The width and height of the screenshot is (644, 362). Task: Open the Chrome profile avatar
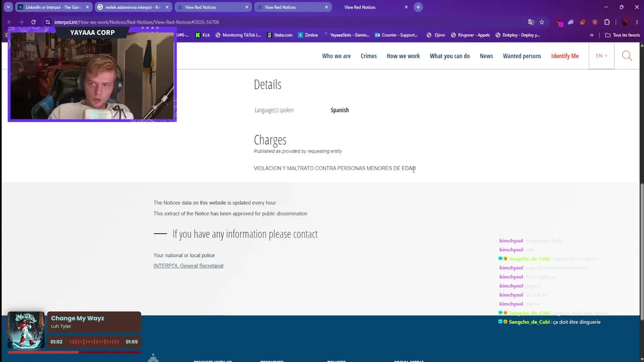click(x=625, y=22)
